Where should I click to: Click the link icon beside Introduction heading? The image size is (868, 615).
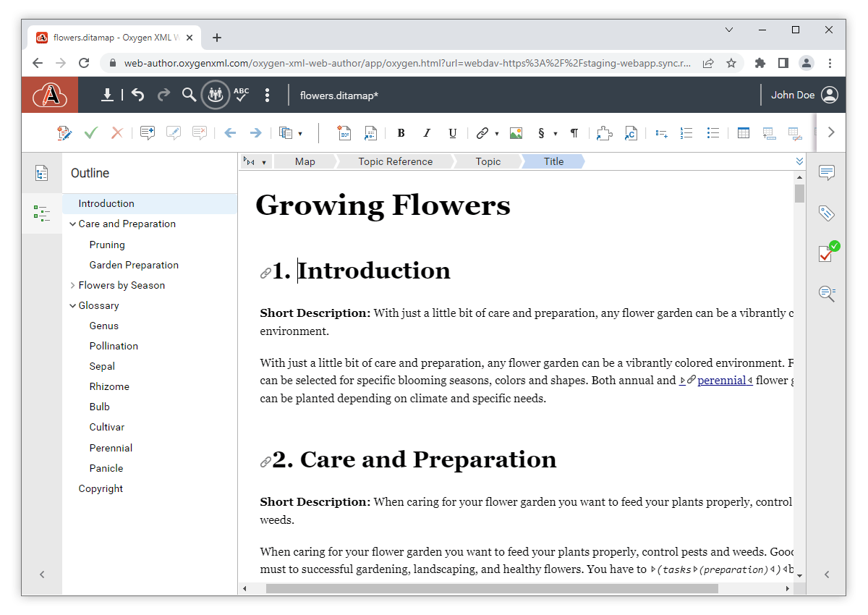point(265,273)
